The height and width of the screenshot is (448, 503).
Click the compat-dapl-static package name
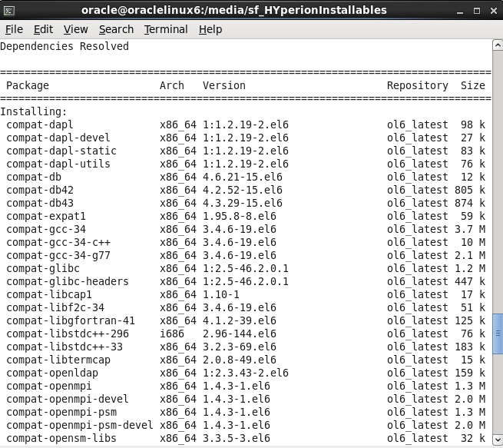(x=61, y=151)
